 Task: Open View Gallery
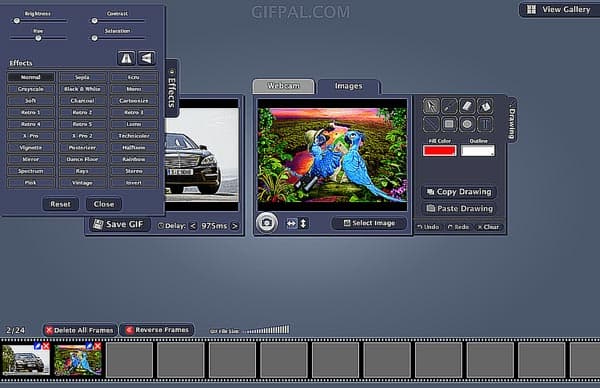point(559,10)
